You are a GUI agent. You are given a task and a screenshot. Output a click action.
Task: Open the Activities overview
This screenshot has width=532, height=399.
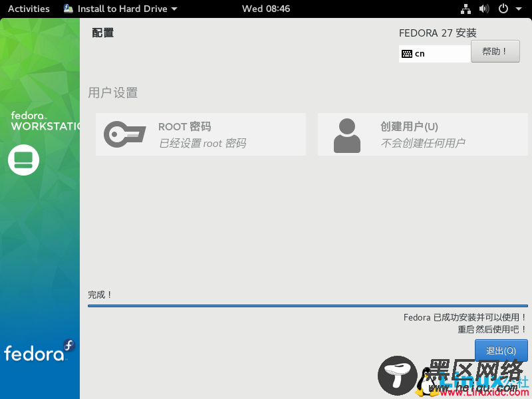click(x=29, y=9)
